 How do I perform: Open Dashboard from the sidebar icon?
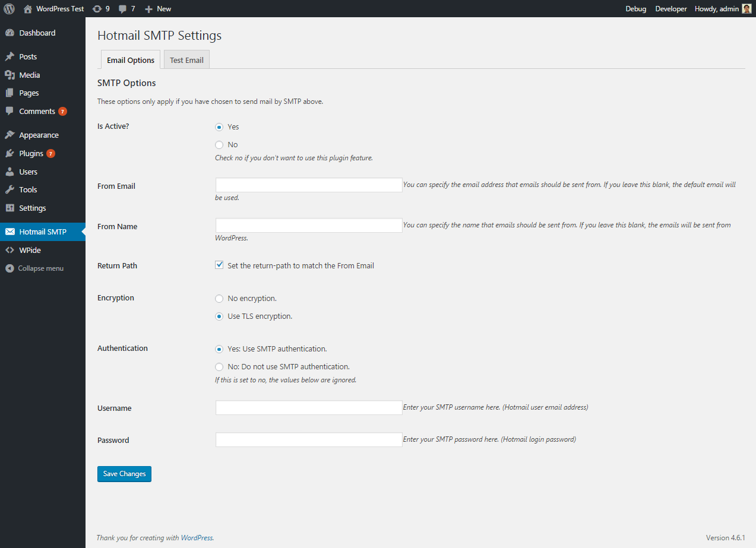click(10, 33)
